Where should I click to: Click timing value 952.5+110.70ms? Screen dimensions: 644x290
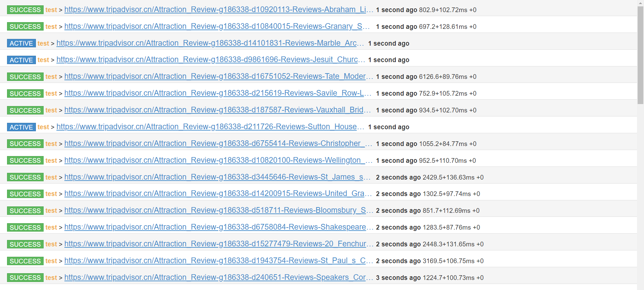[x=443, y=160]
